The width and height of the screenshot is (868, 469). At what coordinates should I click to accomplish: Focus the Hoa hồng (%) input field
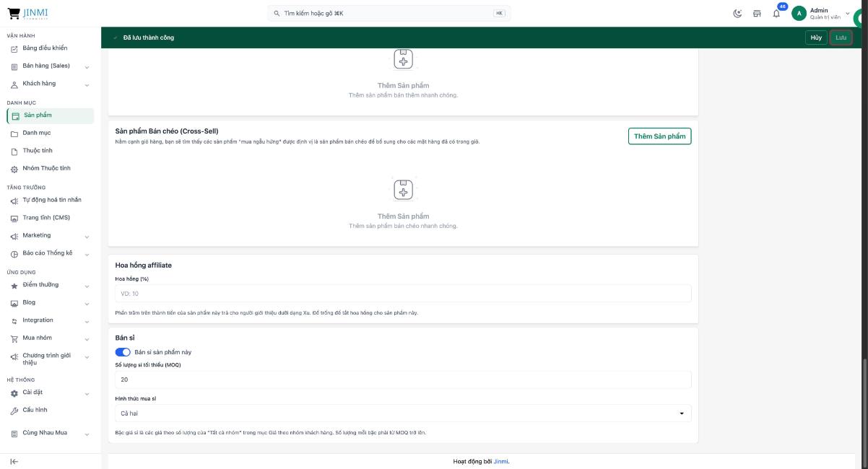point(403,294)
